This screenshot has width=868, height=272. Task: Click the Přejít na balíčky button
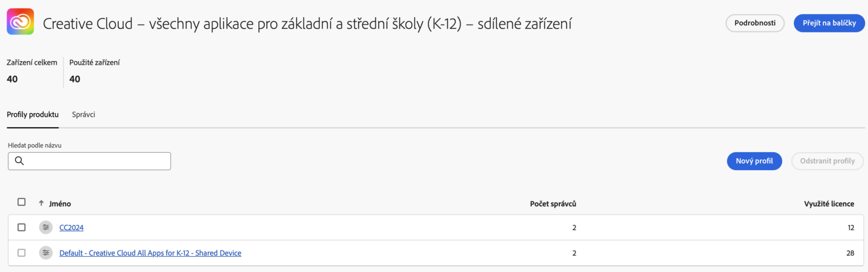pos(829,23)
